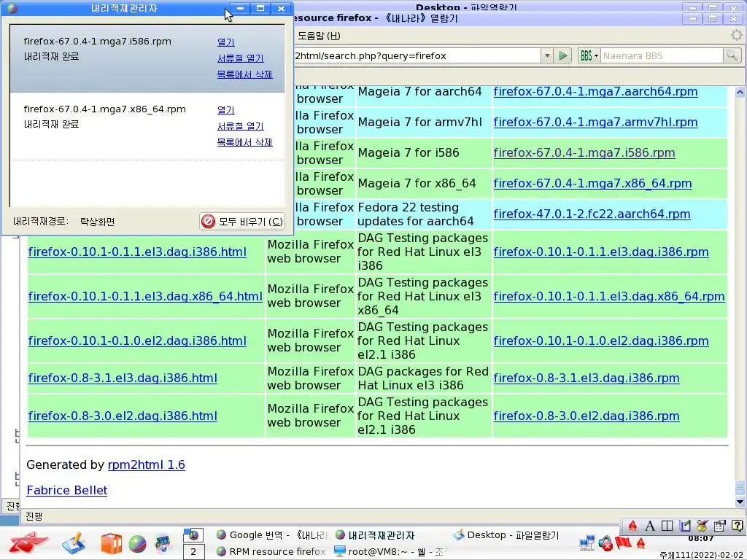Click 모두 비우기 (C) clear all button

tap(242, 222)
